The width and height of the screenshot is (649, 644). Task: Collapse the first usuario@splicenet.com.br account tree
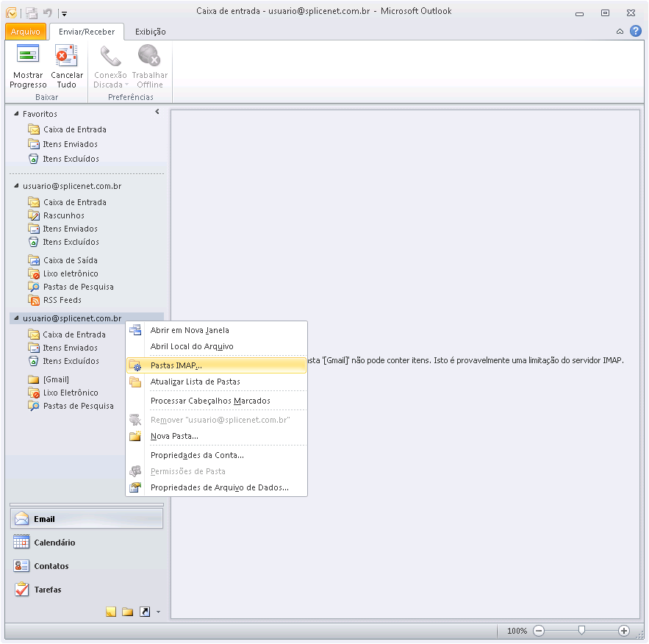16,186
